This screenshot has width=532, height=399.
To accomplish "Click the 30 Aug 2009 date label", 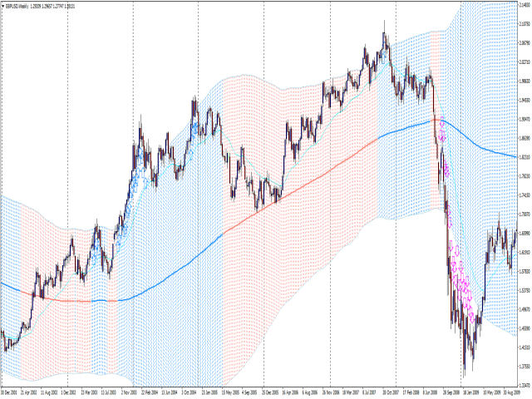I will pos(510,392).
